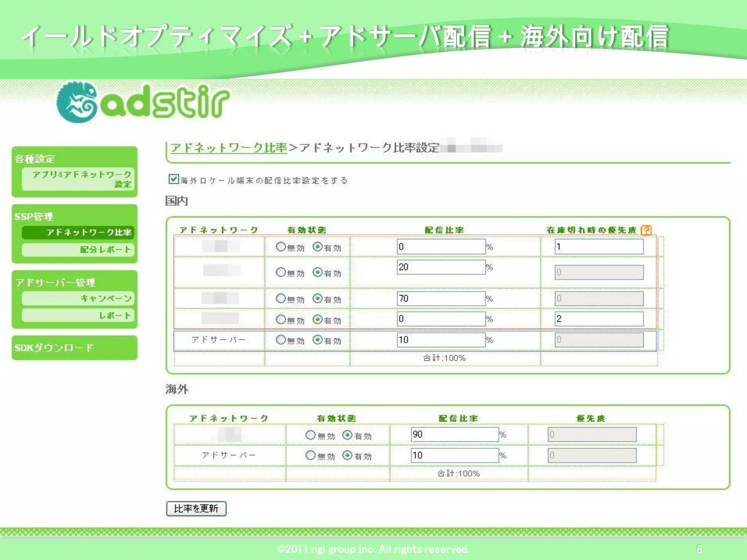
Task: Select 無効 radio for overseas アドサーバー row
Action: (x=310, y=455)
